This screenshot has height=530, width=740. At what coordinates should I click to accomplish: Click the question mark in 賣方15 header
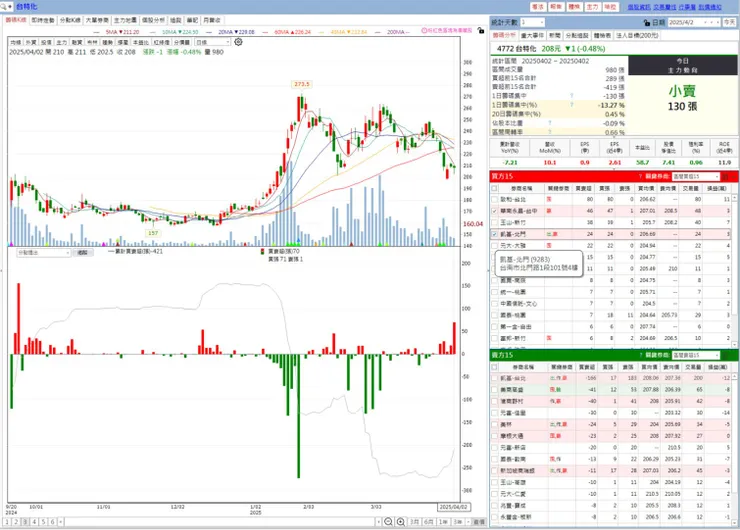pyautogui.click(x=640, y=355)
